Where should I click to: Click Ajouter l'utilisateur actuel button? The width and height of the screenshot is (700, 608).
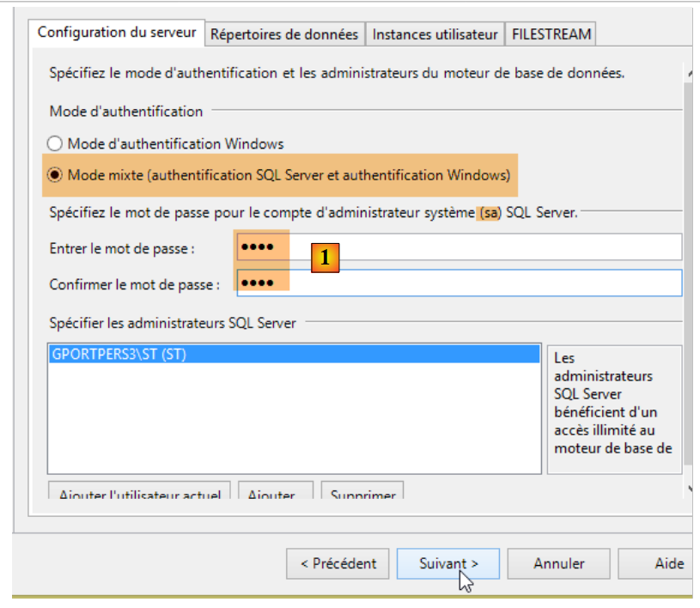(x=139, y=494)
